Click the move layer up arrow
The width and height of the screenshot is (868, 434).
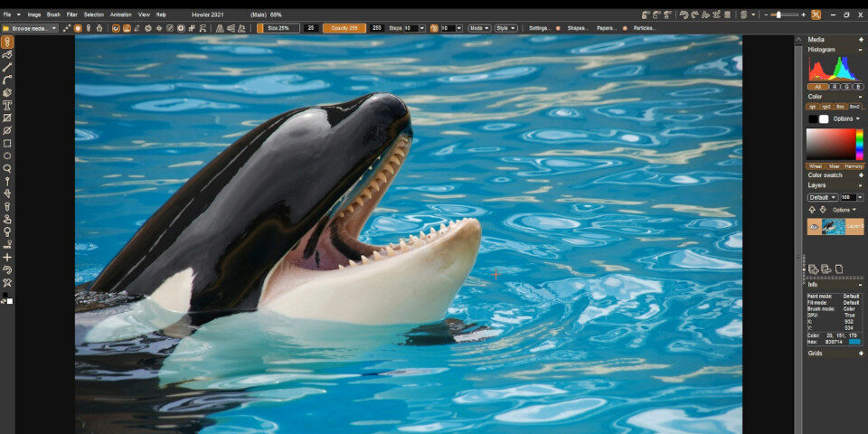pos(812,210)
